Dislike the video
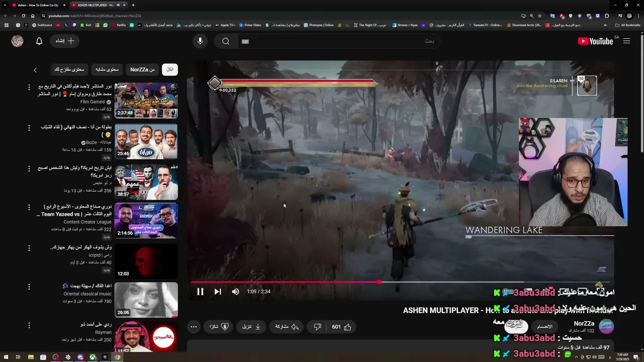This screenshot has height=362, width=644. (x=317, y=327)
